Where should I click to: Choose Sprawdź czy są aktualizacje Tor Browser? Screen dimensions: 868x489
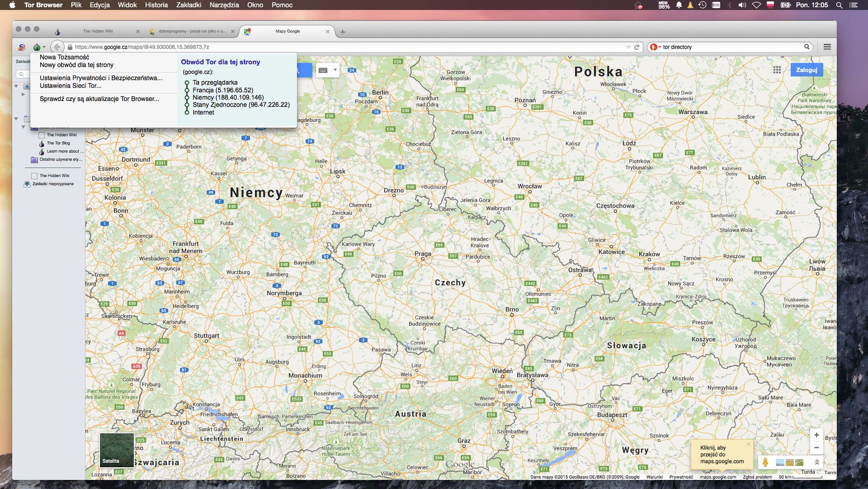99,99
